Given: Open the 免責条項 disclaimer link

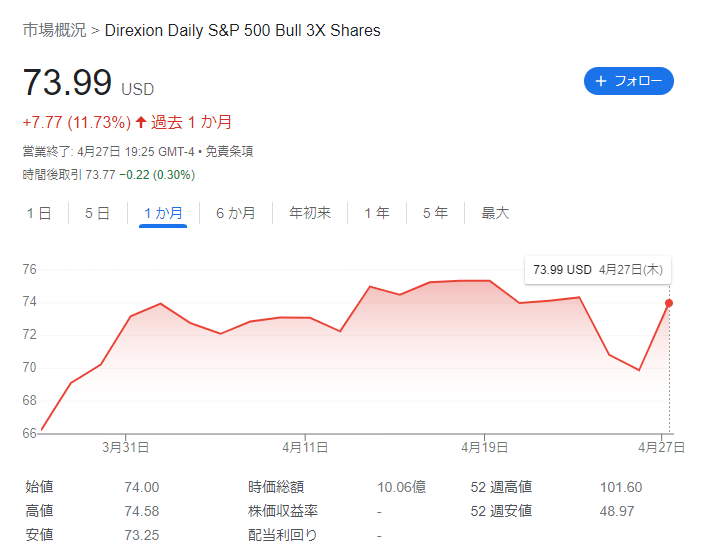Looking at the screenshot, I should [x=229, y=152].
